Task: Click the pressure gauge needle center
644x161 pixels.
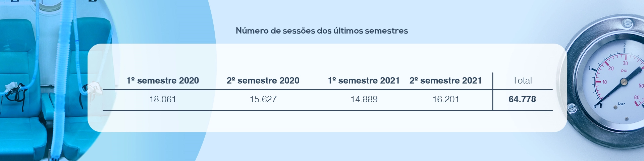Action: [x=624, y=81]
